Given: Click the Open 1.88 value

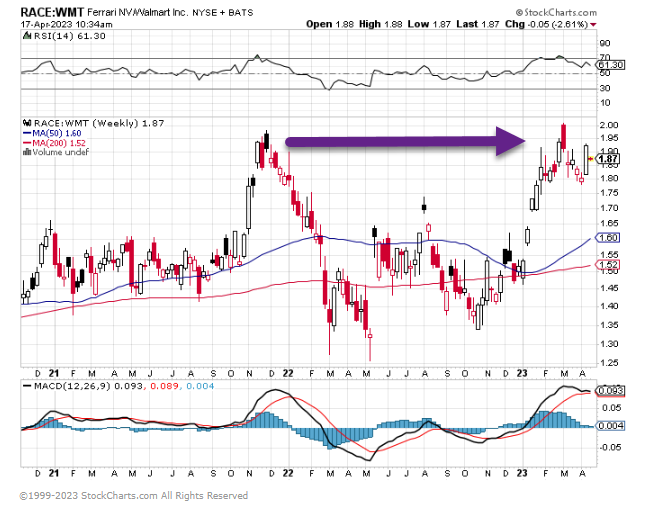Looking at the screenshot, I should click(x=330, y=24).
